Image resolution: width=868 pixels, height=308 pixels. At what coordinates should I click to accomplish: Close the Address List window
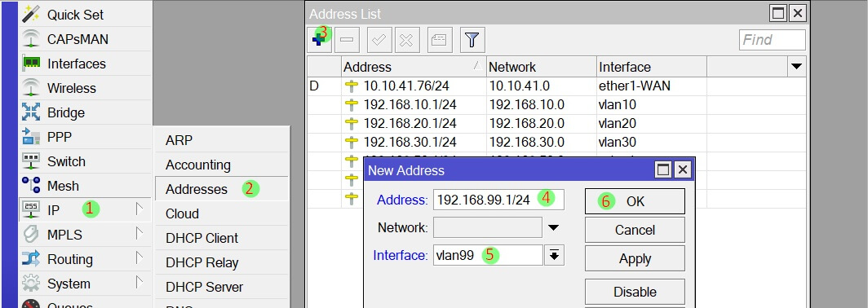click(x=797, y=13)
